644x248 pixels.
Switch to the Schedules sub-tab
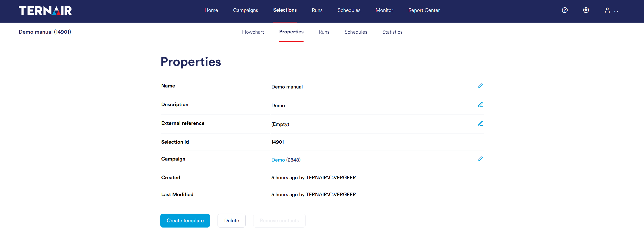(356, 32)
